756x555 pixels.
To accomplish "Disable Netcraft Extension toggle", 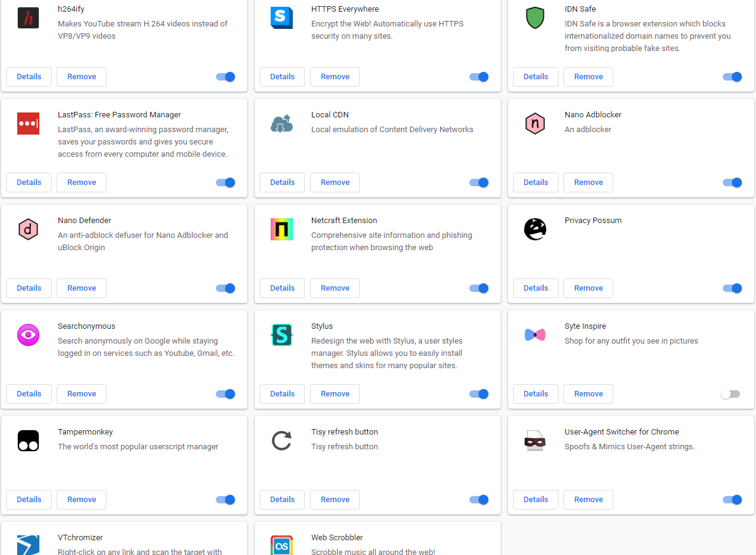I will [479, 288].
